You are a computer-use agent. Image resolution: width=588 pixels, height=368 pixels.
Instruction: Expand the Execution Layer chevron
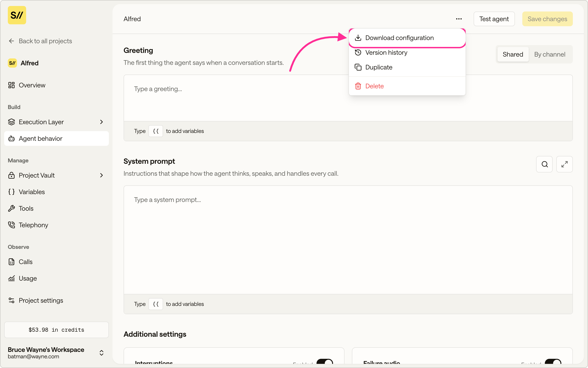click(102, 122)
